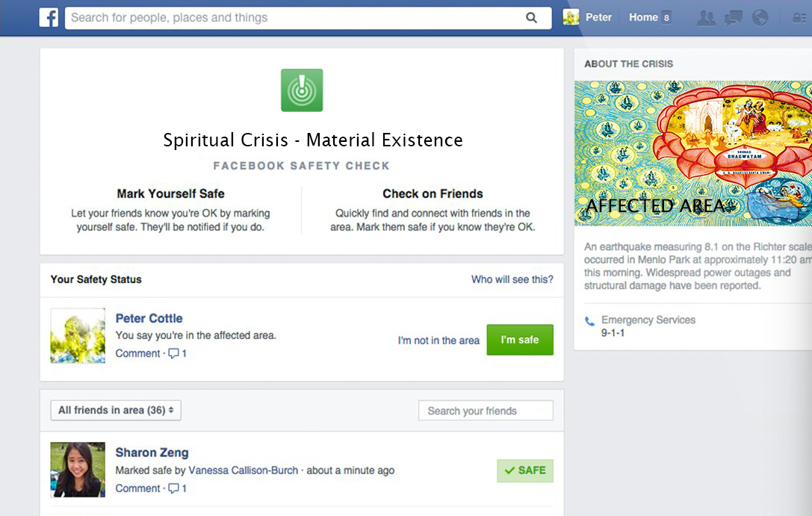The width and height of the screenshot is (812, 516).
Task: Click the Emergency Services phone icon
Action: 590,321
